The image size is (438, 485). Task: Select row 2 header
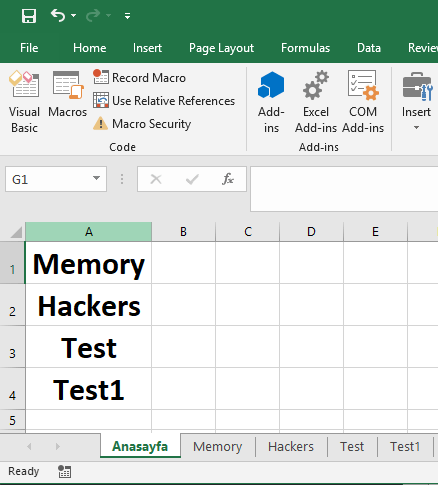(12, 305)
